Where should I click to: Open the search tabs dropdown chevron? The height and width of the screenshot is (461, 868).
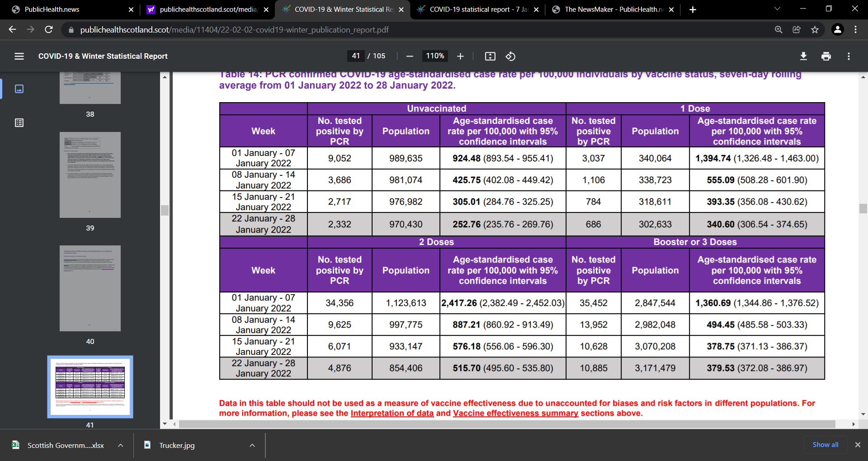[777, 9]
